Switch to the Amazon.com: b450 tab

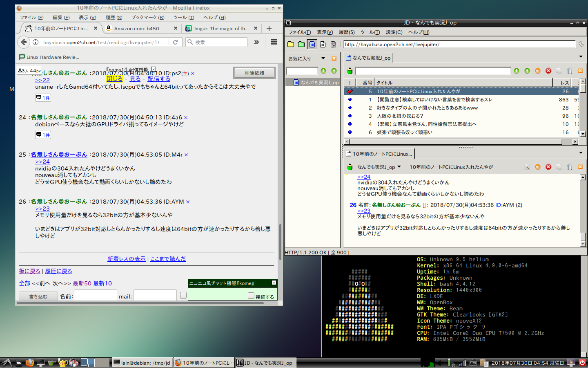(x=141, y=28)
